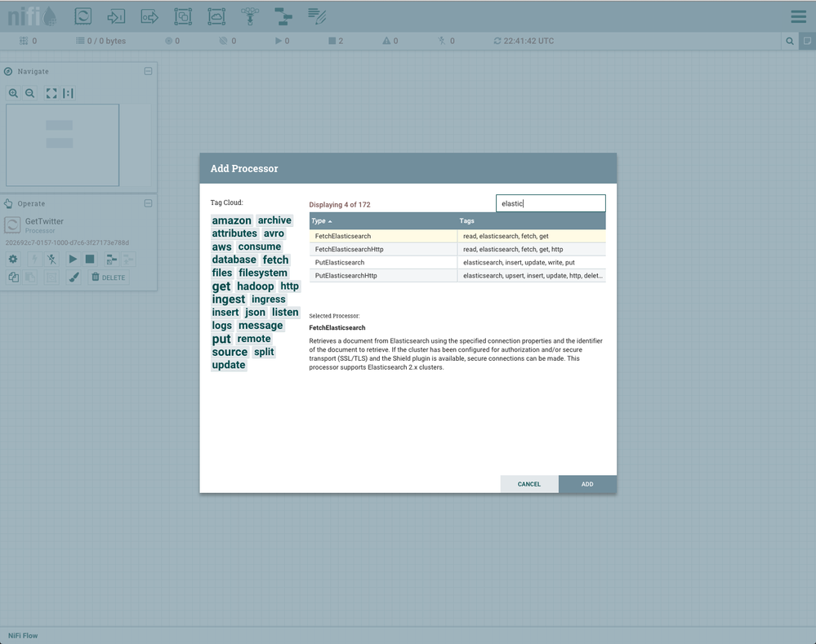
Task: Filter by the filesystem tag
Action: 263,273
